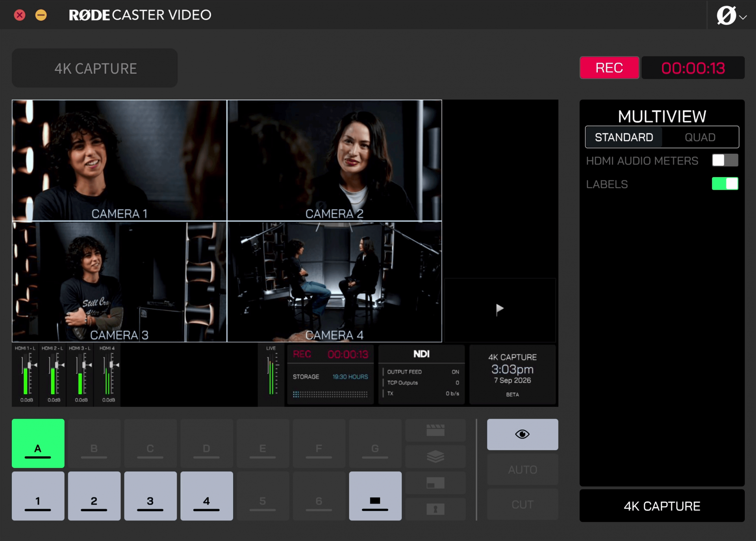The height and width of the screenshot is (541, 756).
Task: Click the black 4K CAPTURE button at the bottom right
Action: point(662,506)
